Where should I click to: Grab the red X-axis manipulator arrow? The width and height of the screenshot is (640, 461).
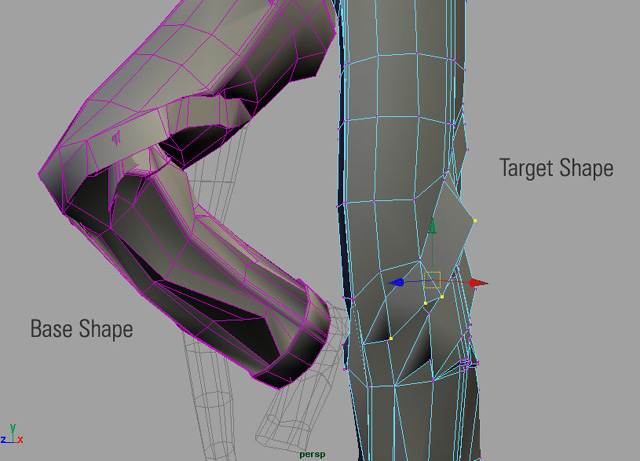click(x=478, y=283)
